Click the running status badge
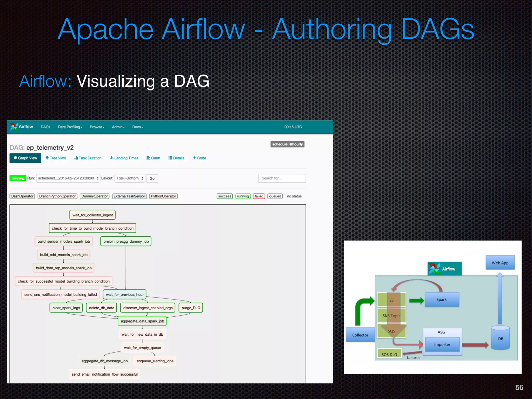This screenshot has height=399, width=532. coord(18,178)
